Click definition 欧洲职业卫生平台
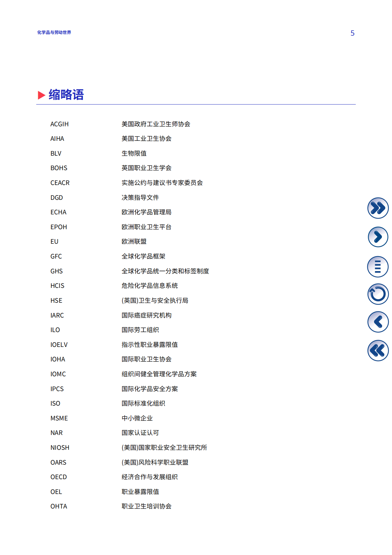The image size is (392, 555). (x=147, y=227)
